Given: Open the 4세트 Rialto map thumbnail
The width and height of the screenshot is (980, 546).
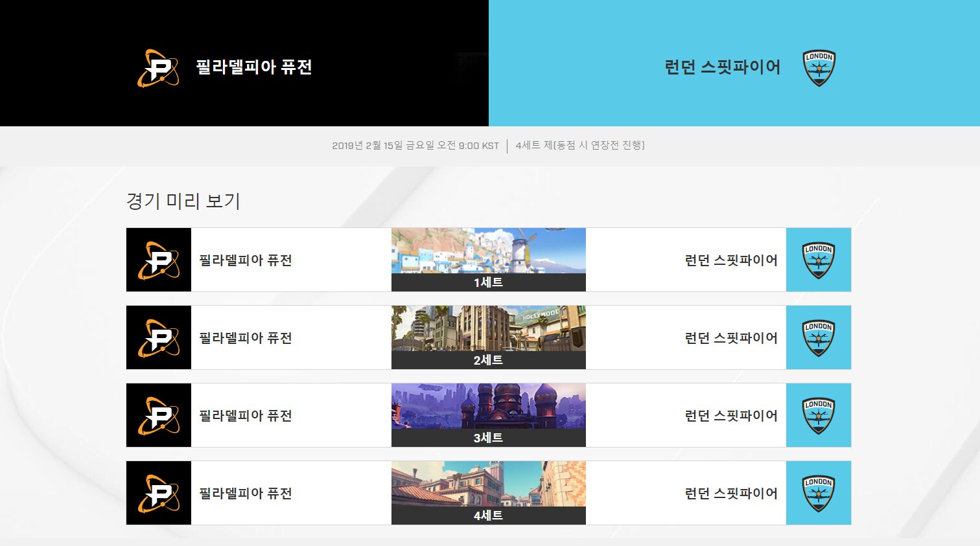Looking at the screenshot, I should 489,484.
